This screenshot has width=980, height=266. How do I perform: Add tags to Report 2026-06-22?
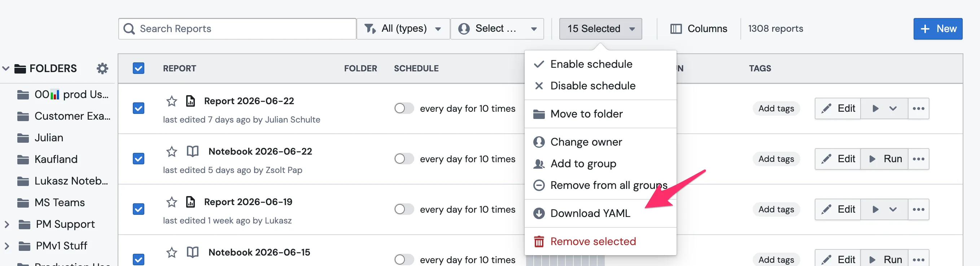[x=776, y=109]
